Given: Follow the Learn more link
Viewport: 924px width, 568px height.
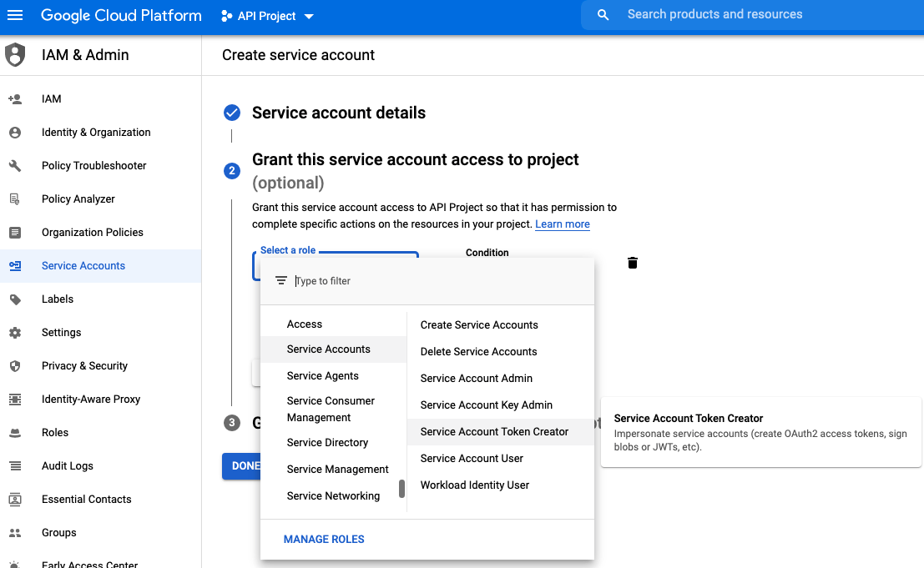Looking at the screenshot, I should pos(563,224).
